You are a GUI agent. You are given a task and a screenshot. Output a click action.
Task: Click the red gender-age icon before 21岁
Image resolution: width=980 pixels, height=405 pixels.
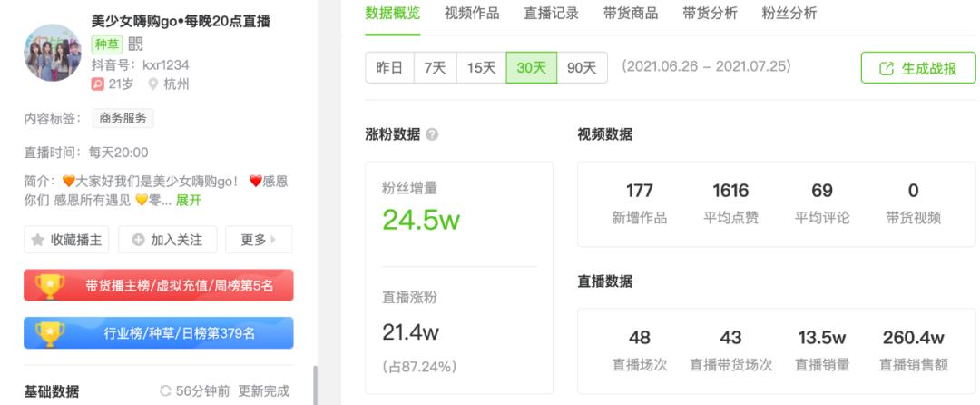(x=98, y=84)
